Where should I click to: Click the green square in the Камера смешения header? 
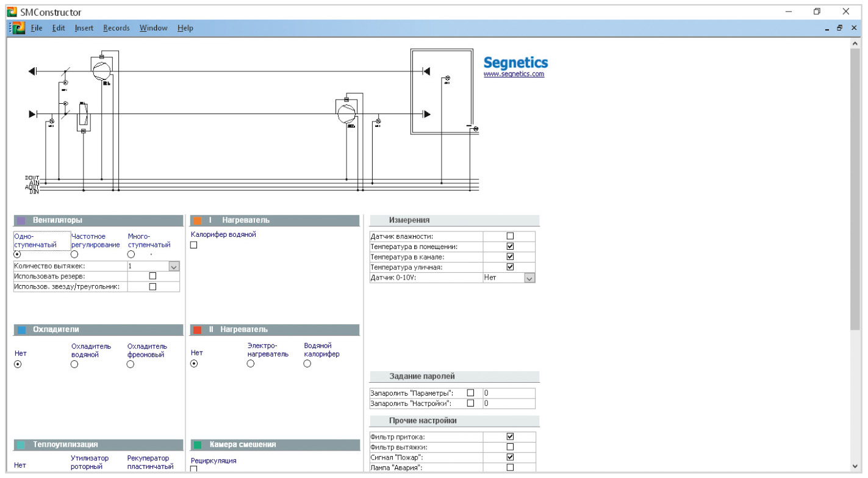(198, 445)
